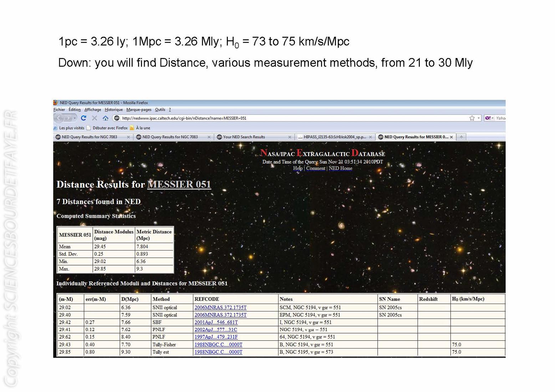Go to the NED Home link
Viewport: 555px width, 392px height.
point(340,168)
